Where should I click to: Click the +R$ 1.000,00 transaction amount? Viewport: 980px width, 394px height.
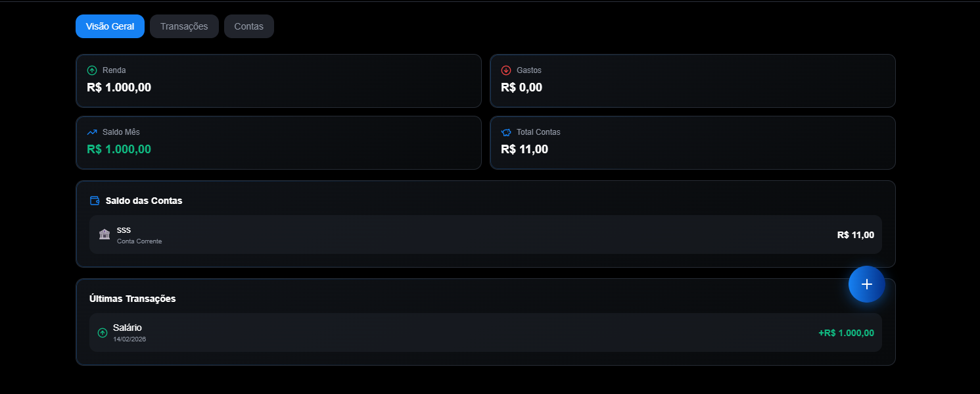(x=846, y=333)
